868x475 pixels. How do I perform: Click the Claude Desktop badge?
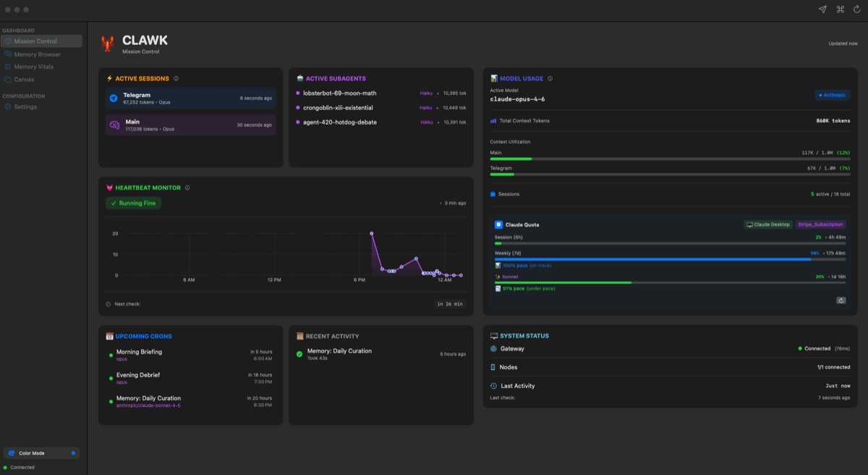pyautogui.click(x=768, y=224)
